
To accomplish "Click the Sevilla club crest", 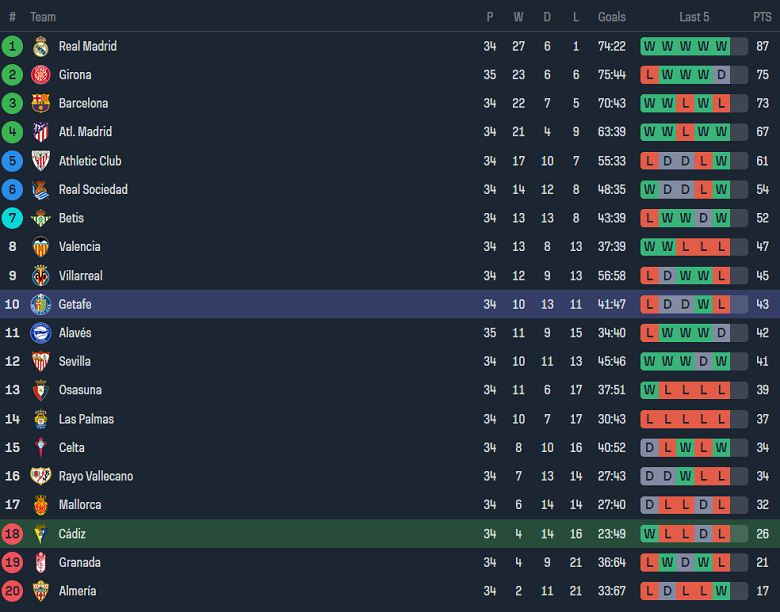I will (41, 362).
